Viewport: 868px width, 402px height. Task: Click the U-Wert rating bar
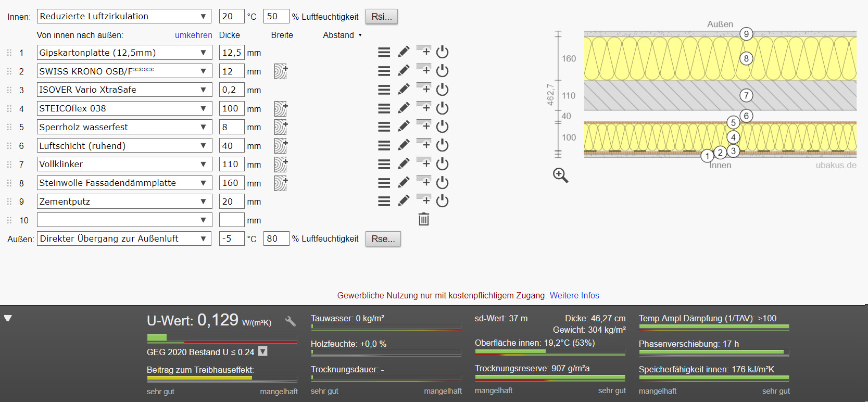(222, 338)
